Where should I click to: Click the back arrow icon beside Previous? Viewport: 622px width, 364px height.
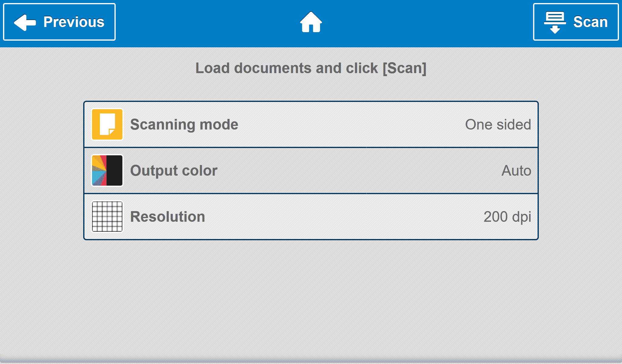click(x=25, y=22)
